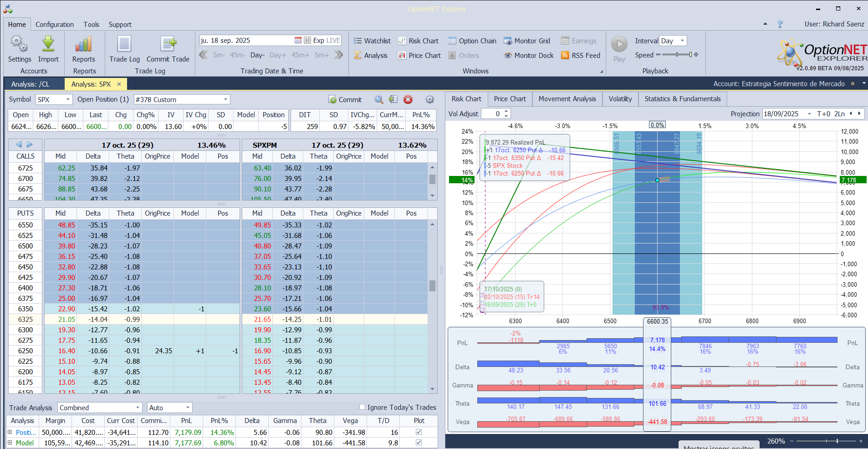Open the Risk Chart window from ribbon
The height and width of the screenshot is (449, 868).
coord(418,41)
